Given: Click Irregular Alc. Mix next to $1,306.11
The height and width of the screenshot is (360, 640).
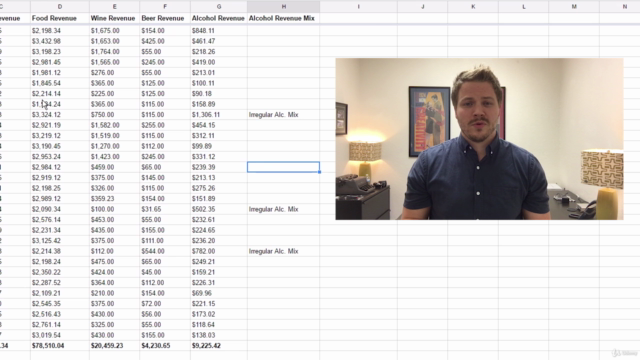Looking at the screenshot, I should click(284, 115).
